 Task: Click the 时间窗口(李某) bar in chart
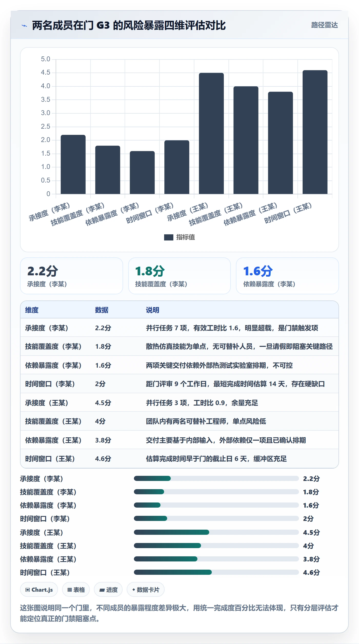[177, 167]
